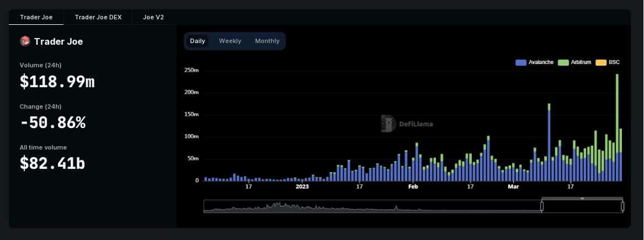This screenshot has height=240, width=644.
Task: Toggle Arbitrum series in legend
Action: (574, 62)
